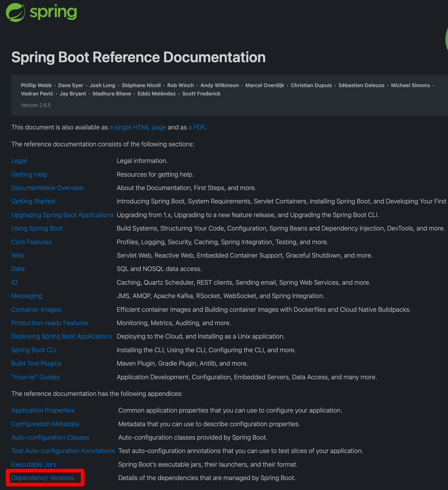Click author name Scott Frederick
448x490 pixels.
pos(201,94)
